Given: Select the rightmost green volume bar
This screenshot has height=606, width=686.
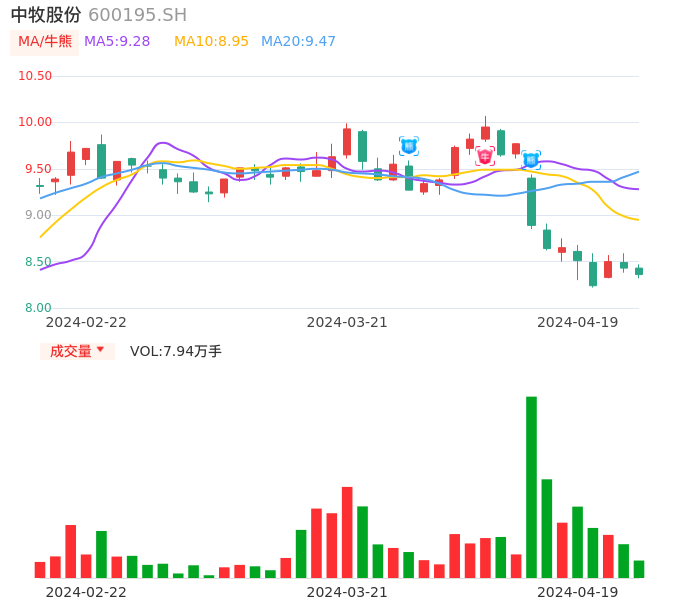Looking at the screenshot, I should [639, 569].
